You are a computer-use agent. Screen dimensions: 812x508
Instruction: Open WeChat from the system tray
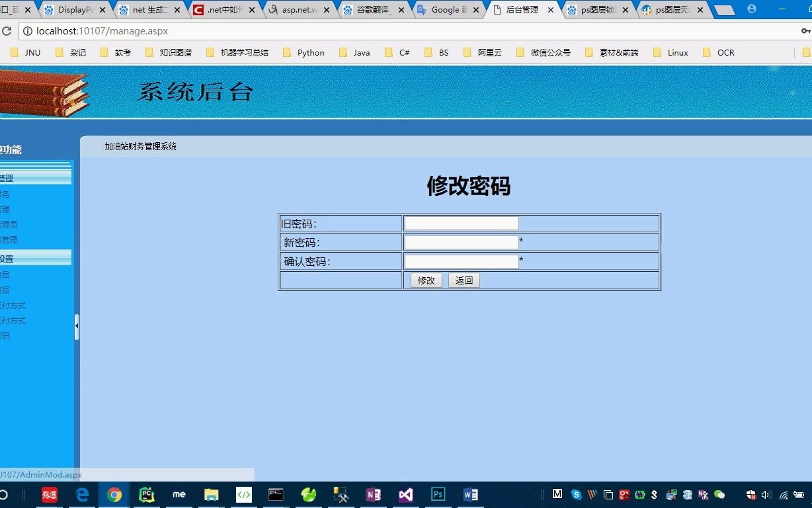719,495
